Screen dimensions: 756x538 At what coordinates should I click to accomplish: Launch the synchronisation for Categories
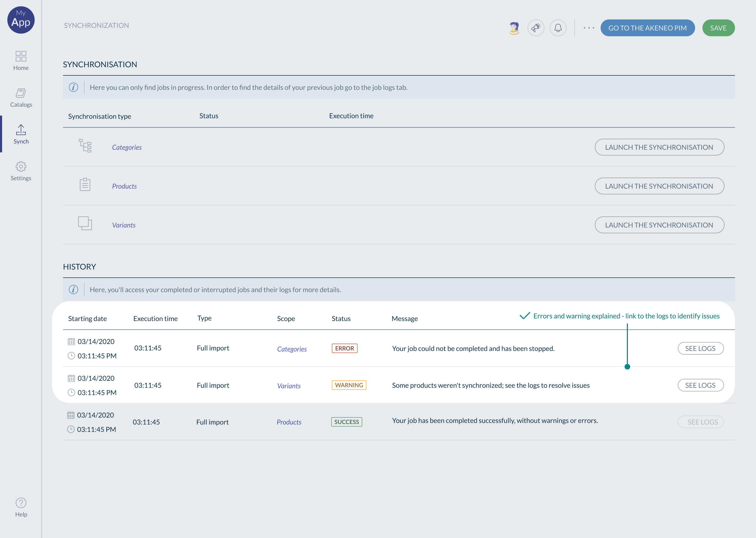coord(659,147)
